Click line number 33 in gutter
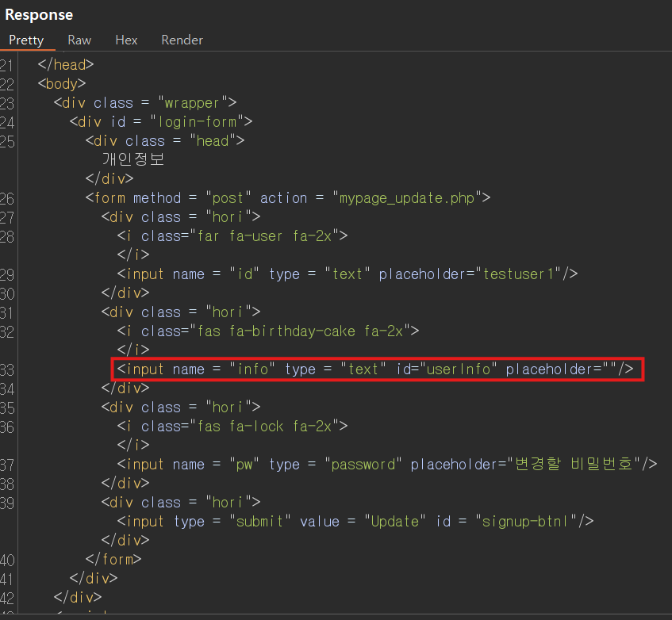The image size is (672, 620). 7,370
